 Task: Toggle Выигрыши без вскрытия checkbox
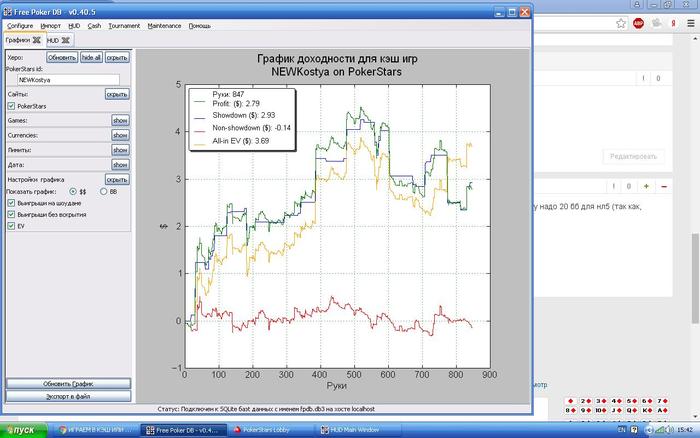pos(11,215)
